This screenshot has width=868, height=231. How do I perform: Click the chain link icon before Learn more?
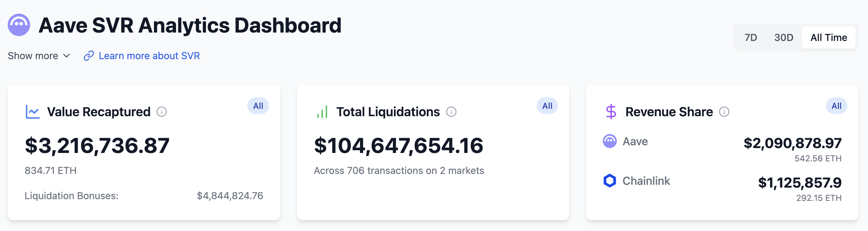(x=89, y=56)
